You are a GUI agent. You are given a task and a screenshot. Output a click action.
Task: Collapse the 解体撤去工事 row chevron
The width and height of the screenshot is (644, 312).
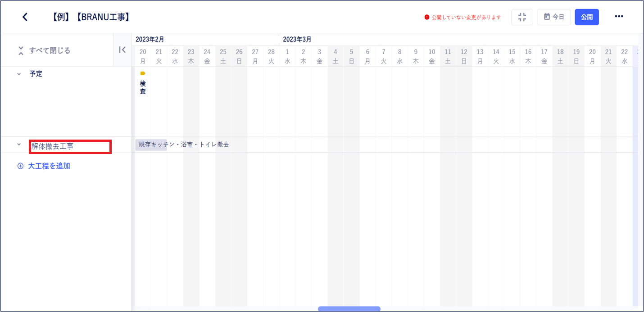click(x=19, y=145)
